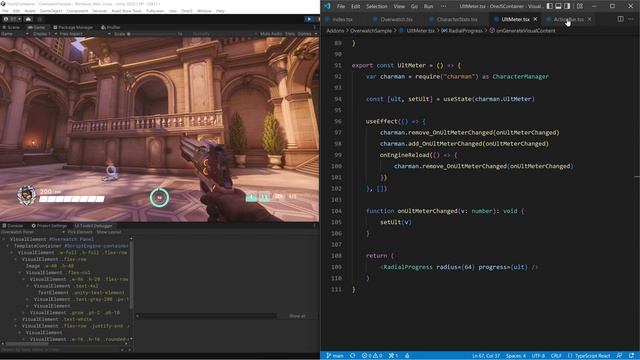Open editor More Actions ellipsis
640x360 pixels.
[631, 19]
